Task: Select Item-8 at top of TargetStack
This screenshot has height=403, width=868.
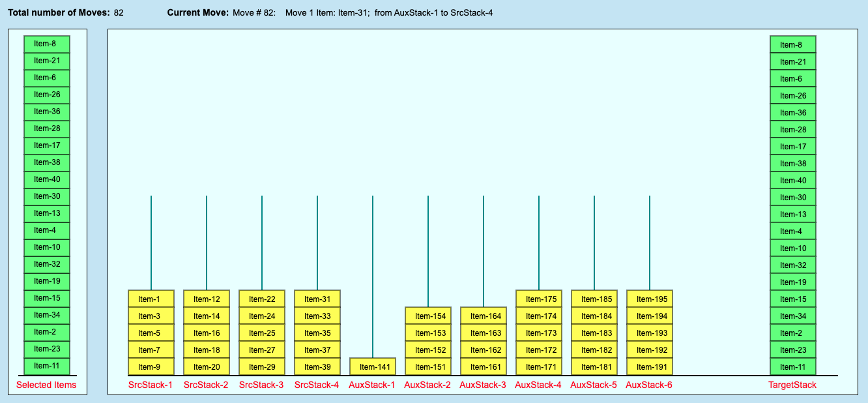Action: pyautogui.click(x=792, y=44)
